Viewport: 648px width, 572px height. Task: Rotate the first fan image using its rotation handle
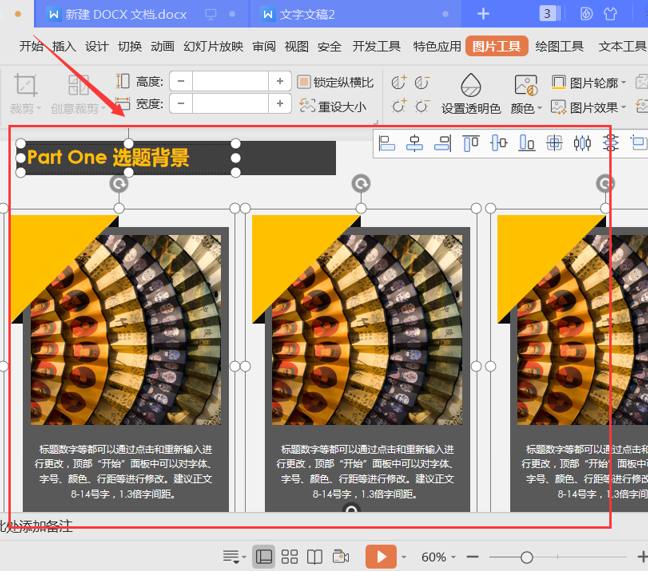coord(119,184)
